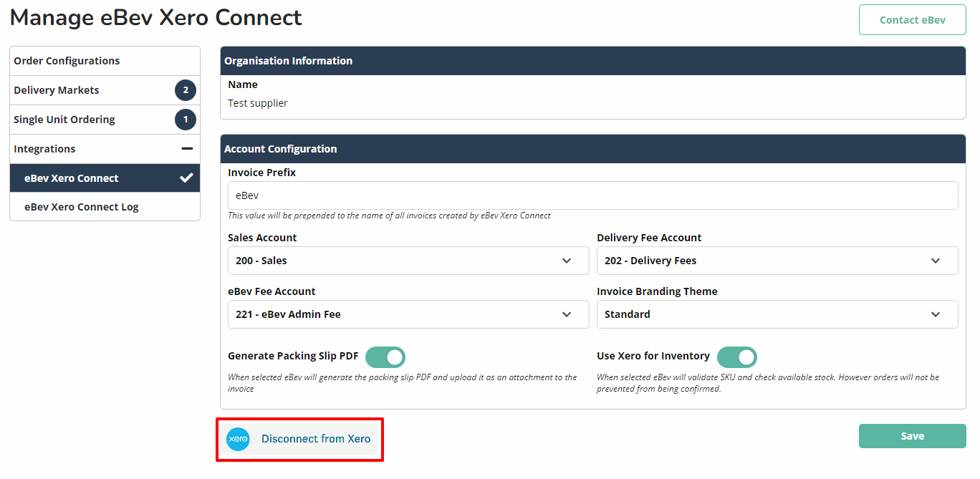Click the Account Configuration header

(593, 149)
